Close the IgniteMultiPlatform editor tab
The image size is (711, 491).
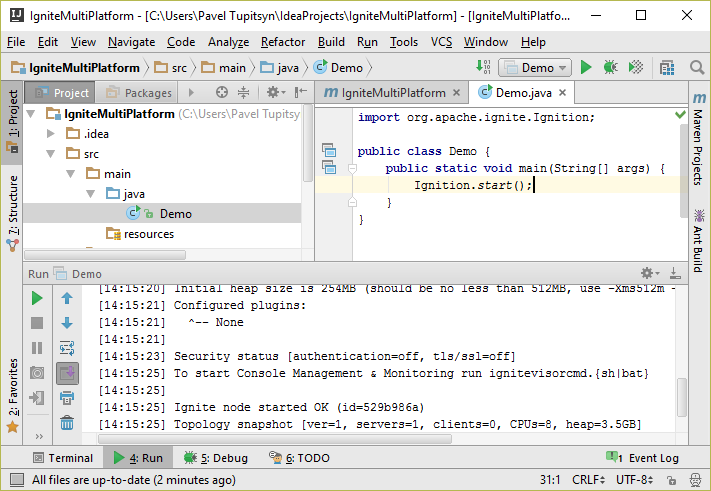[x=457, y=92]
